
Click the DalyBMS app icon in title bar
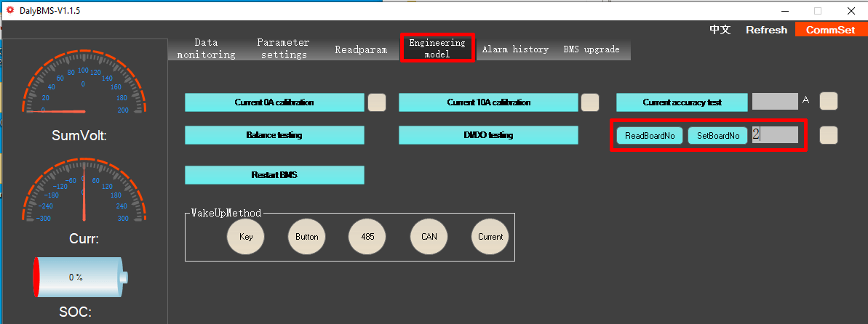coord(10,11)
